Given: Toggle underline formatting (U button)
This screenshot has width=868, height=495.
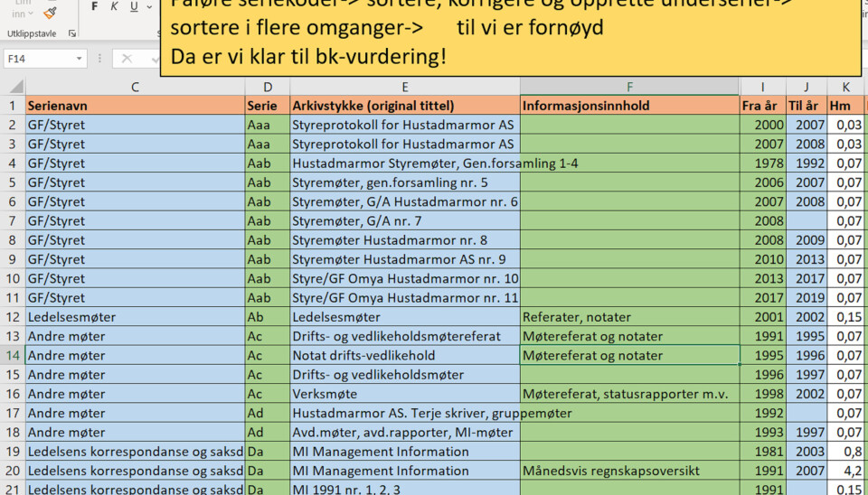Looking at the screenshot, I should coord(134,7).
